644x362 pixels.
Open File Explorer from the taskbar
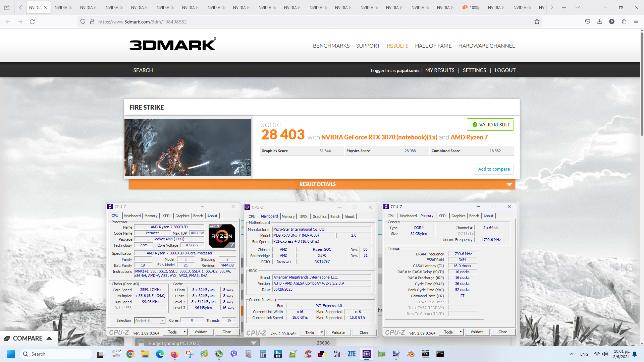pyautogui.click(x=145, y=354)
